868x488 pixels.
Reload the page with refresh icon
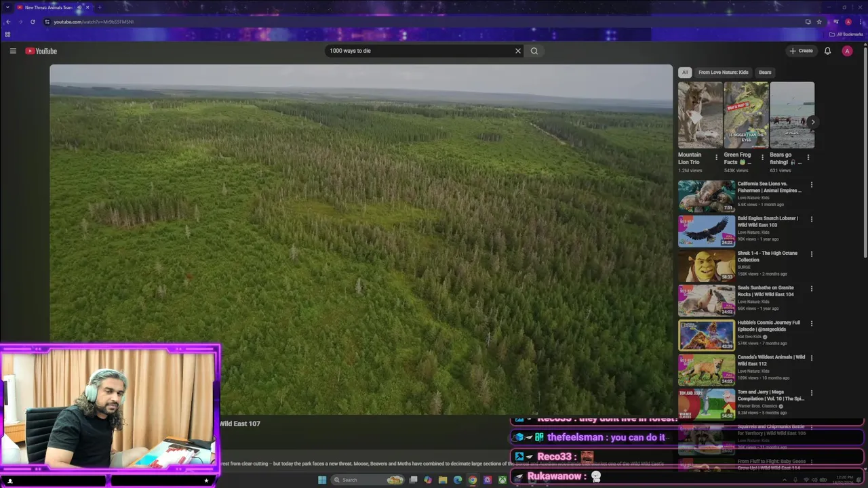coord(33,22)
